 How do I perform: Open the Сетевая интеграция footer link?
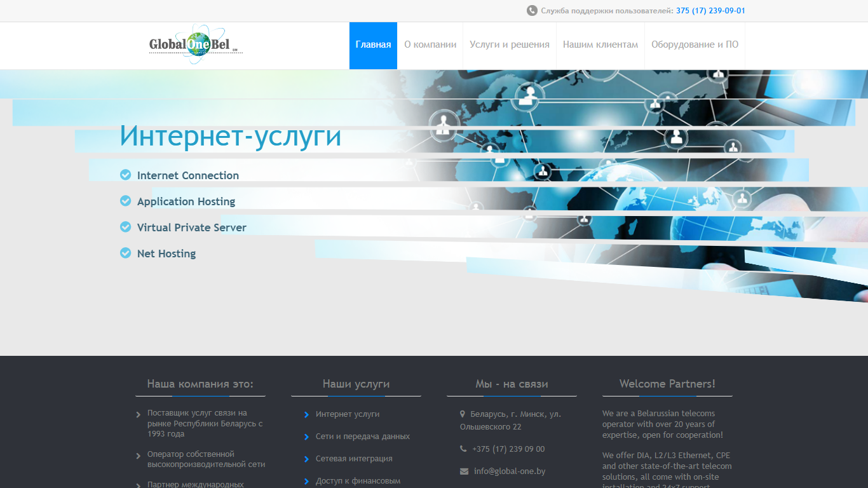[354, 459]
